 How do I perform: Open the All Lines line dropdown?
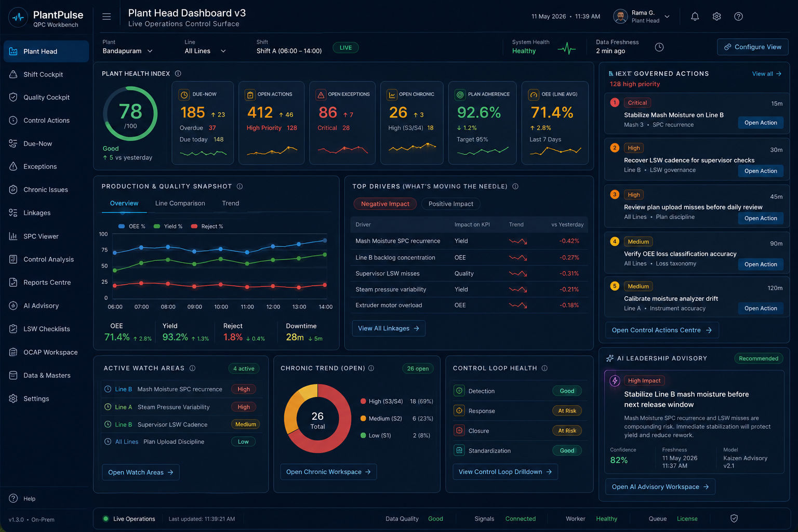click(205, 51)
